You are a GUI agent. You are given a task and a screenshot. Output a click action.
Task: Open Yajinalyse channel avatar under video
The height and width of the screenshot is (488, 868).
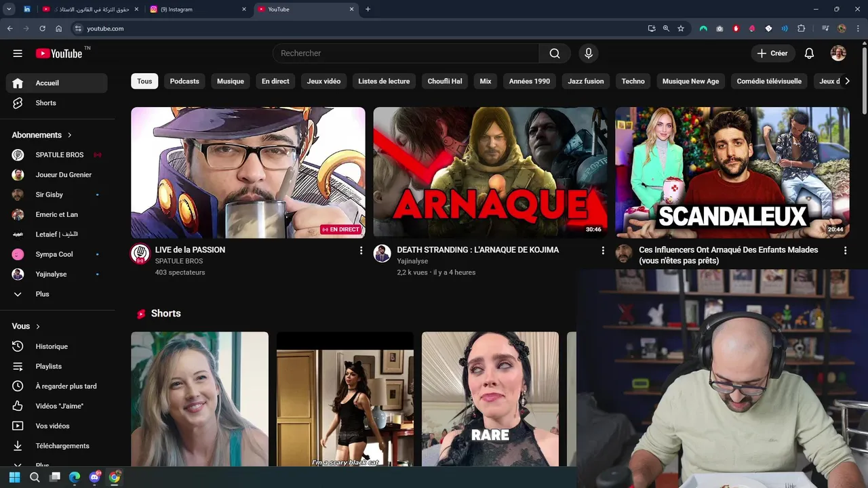382,253
